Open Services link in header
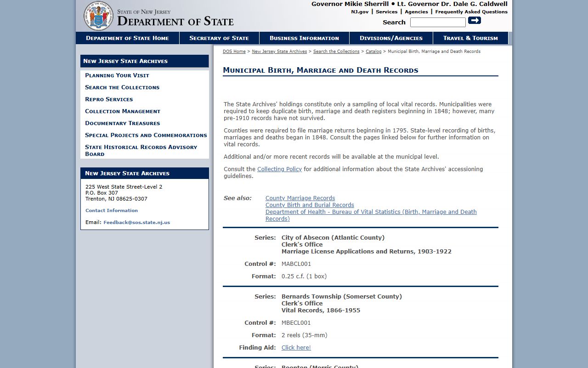588x368 pixels. 386,12
